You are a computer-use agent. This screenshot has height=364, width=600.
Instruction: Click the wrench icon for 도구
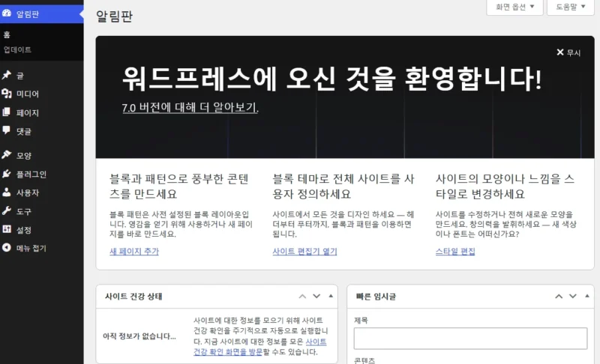pos(7,211)
